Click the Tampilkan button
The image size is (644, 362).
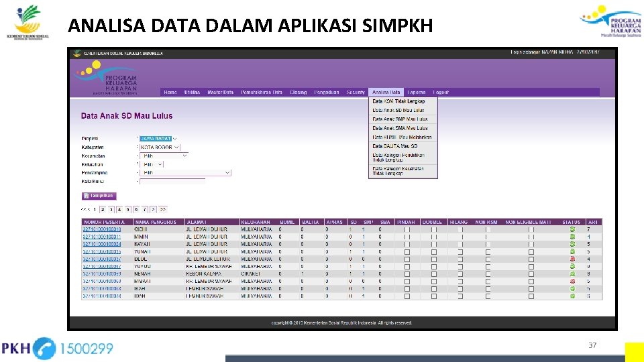coord(99,196)
